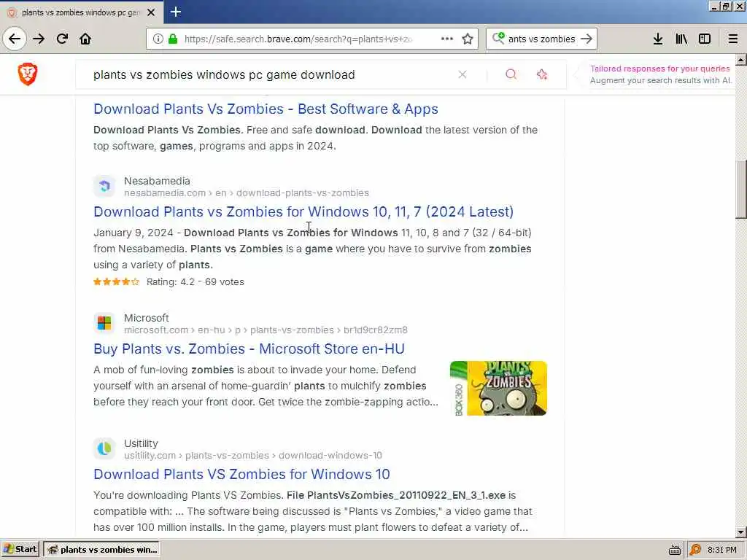Viewport: 747px width, 560px height.
Task: Click the Rating: 4.2 - 69 votes text
Action: 195,282
